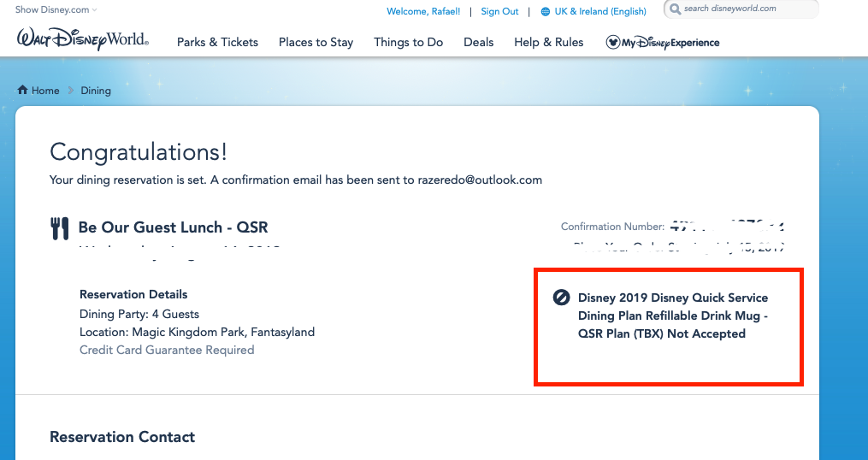Screen dimensions: 868x460
Task: Click the Credit Card Guarantee Required link
Action: [167, 350]
